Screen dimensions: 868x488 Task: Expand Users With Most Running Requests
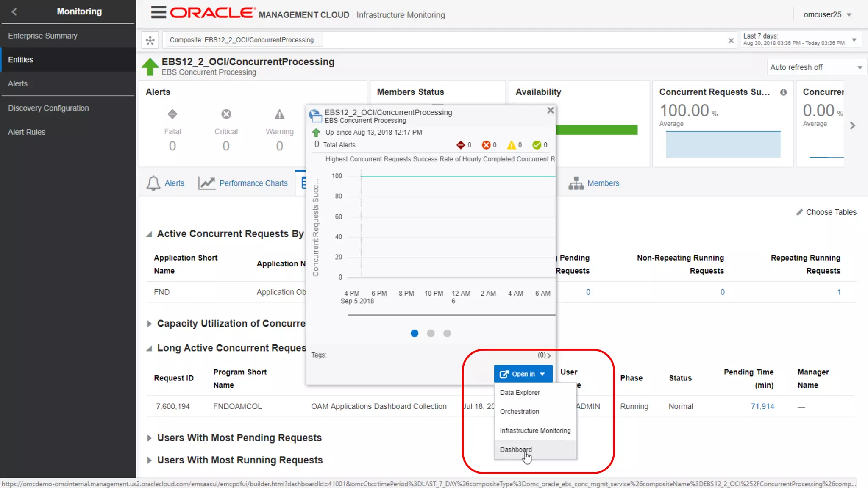[x=149, y=460]
